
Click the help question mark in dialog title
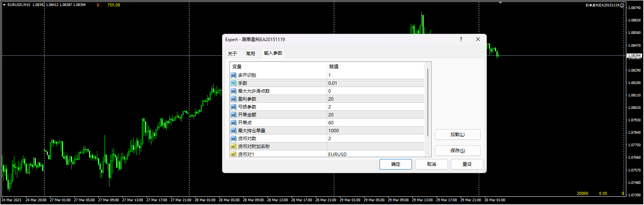click(x=461, y=39)
